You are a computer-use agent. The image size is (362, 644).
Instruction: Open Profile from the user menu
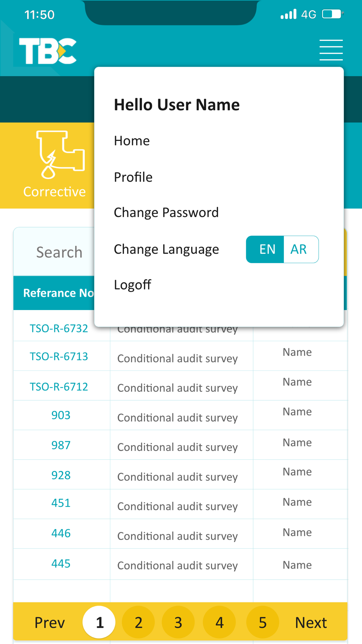pyautogui.click(x=133, y=177)
